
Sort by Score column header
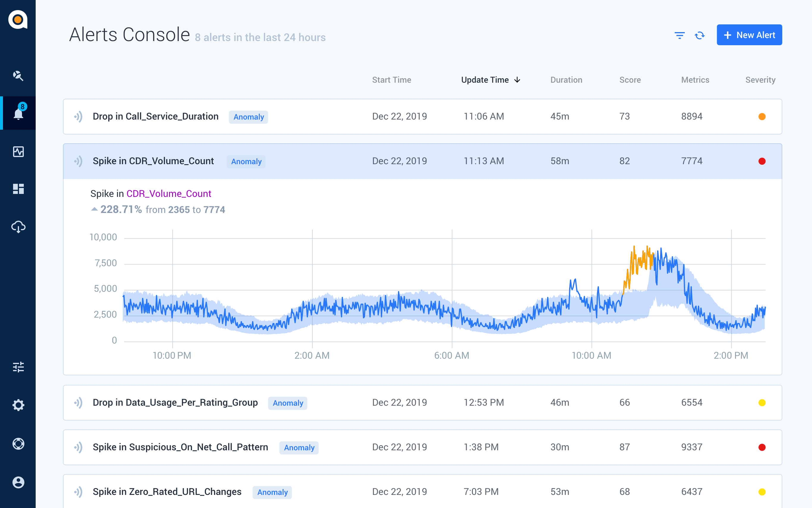click(x=630, y=80)
